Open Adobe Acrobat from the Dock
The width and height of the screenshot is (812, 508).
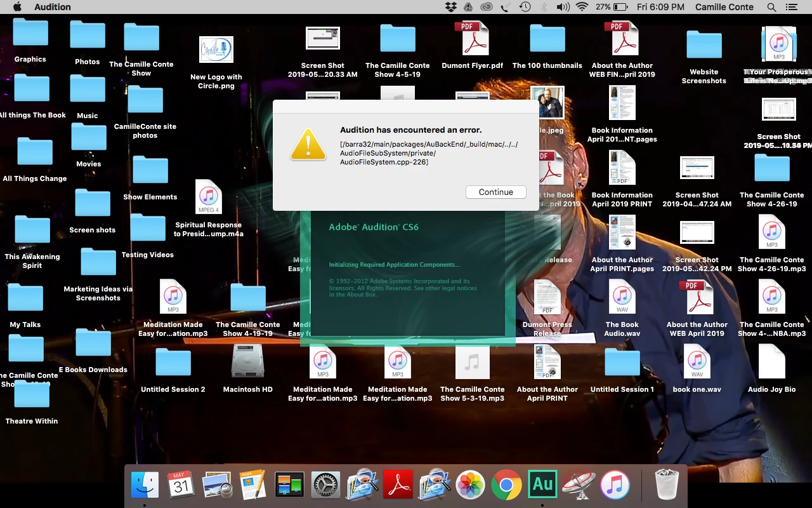(x=398, y=486)
